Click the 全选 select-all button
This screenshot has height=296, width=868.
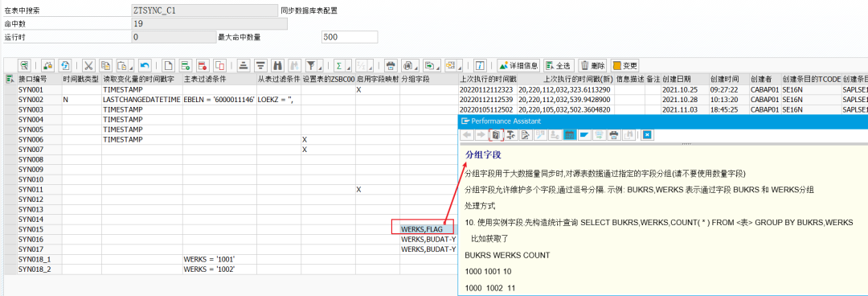[x=559, y=65]
